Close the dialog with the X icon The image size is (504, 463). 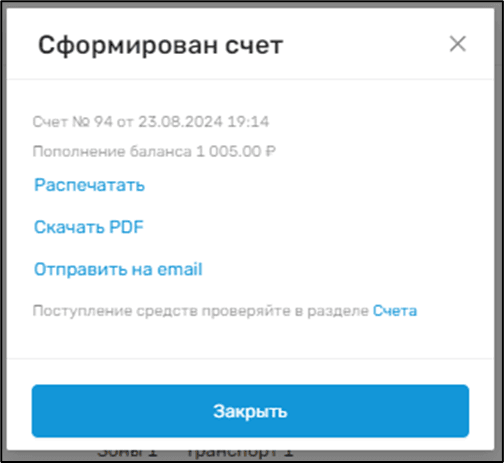tap(458, 44)
